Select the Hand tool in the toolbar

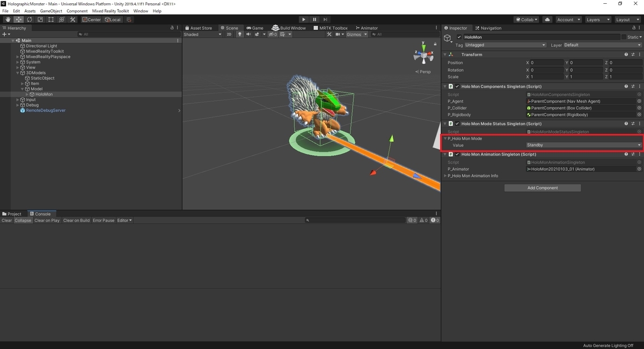tap(8, 19)
